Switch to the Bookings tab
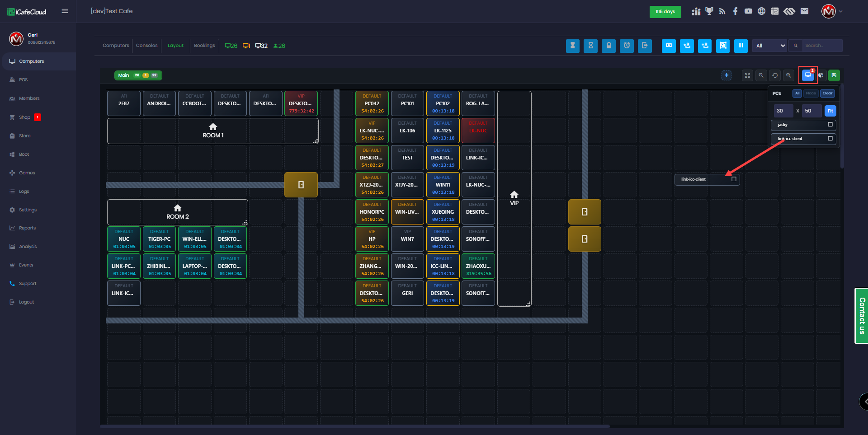868x435 pixels. tap(204, 46)
